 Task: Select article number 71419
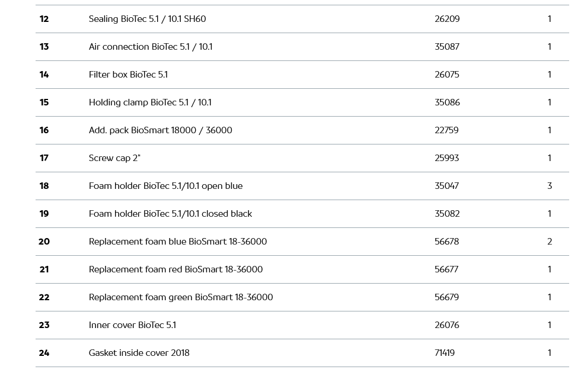pyautogui.click(x=445, y=353)
